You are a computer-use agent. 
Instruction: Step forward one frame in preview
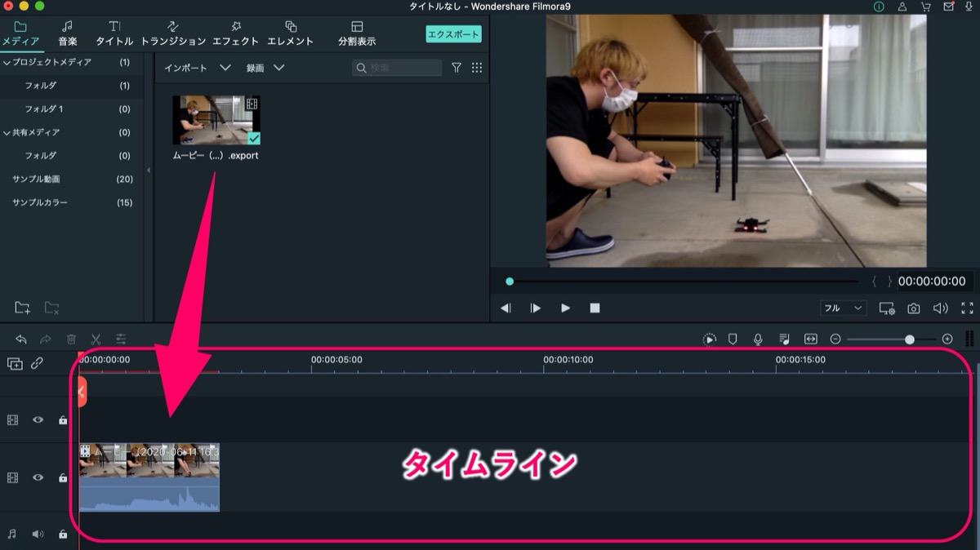click(536, 308)
